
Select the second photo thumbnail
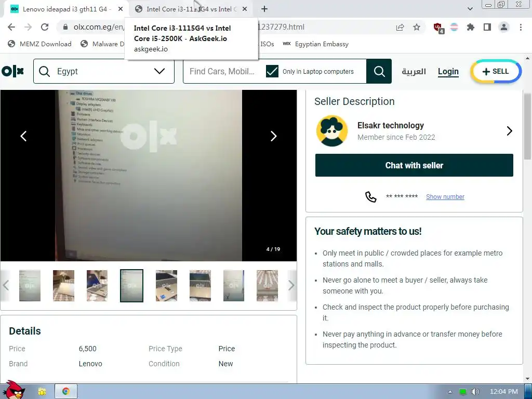pos(63,285)
